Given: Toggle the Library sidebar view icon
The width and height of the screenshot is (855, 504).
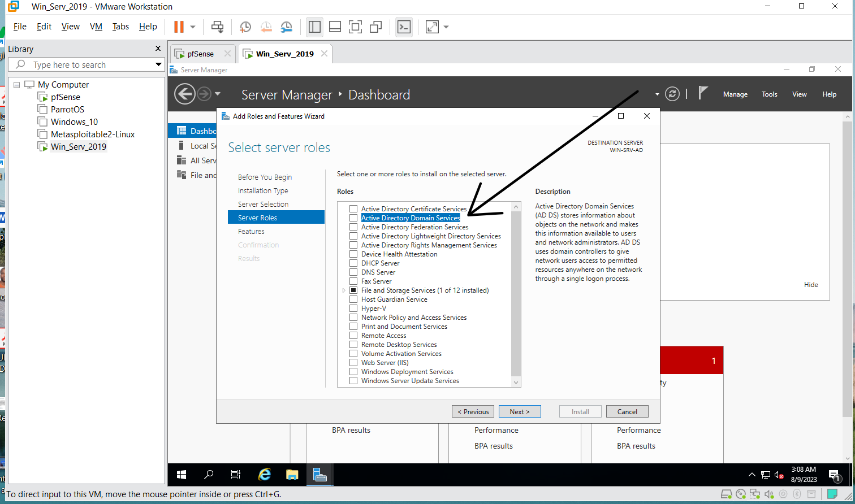Looking at the screenshot, I should click(x=315, y=27).
